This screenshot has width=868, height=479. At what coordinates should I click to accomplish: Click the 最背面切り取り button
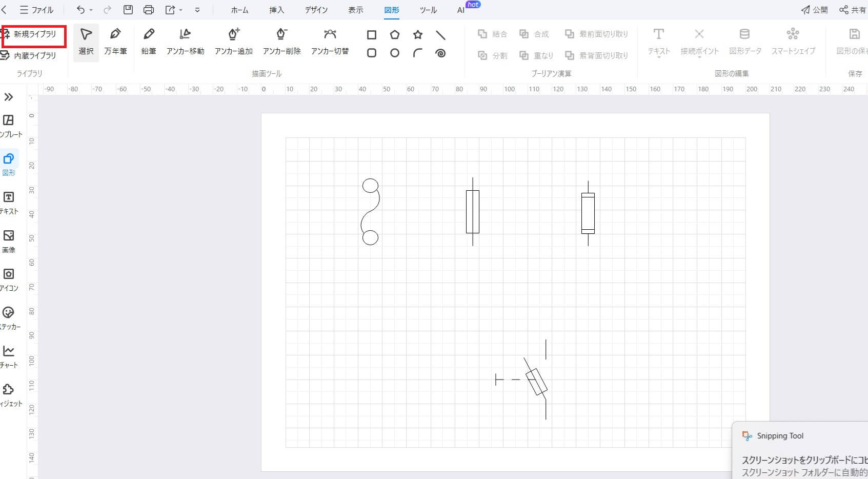click(596, 55)
